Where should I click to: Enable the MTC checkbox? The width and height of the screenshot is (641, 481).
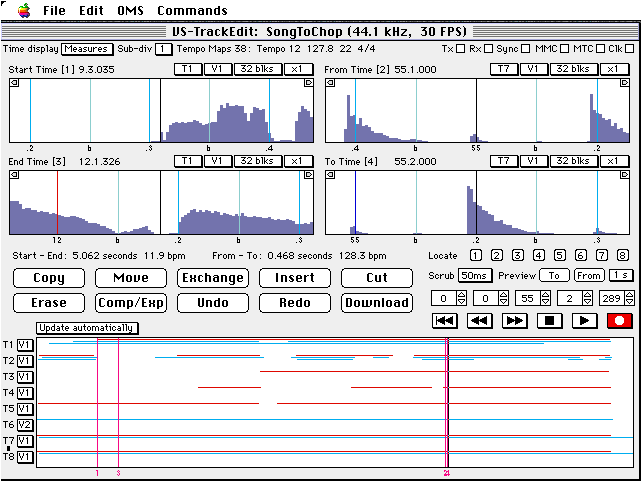(600, 49)
